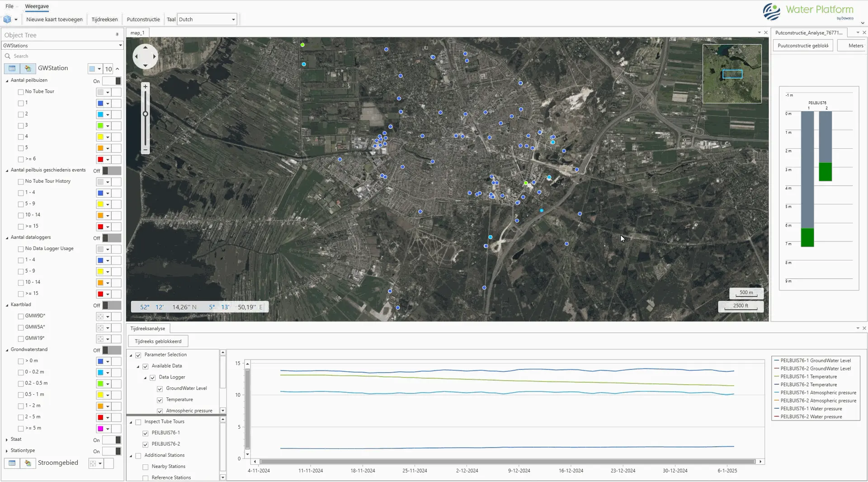The height and width of the screenshot is (482, 868).
Task: Click the Putconstructie geblokkeerd button
Action: 803,46
